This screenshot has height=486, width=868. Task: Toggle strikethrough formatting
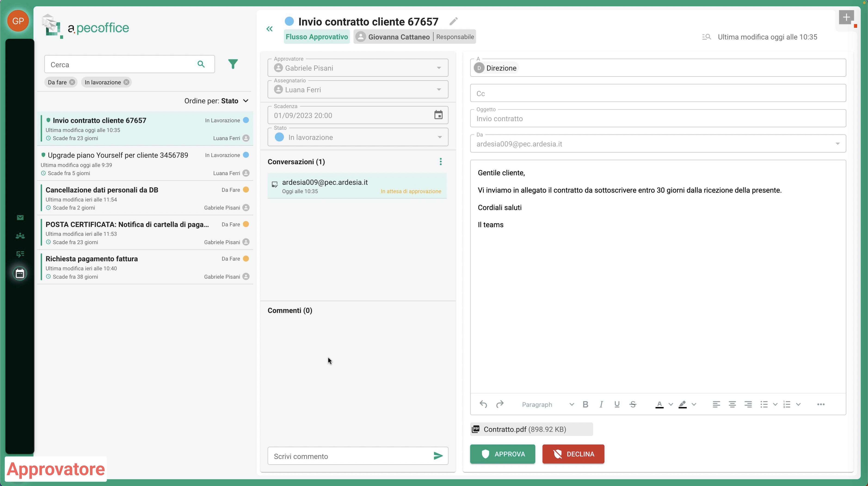click(x=633, y=404)
